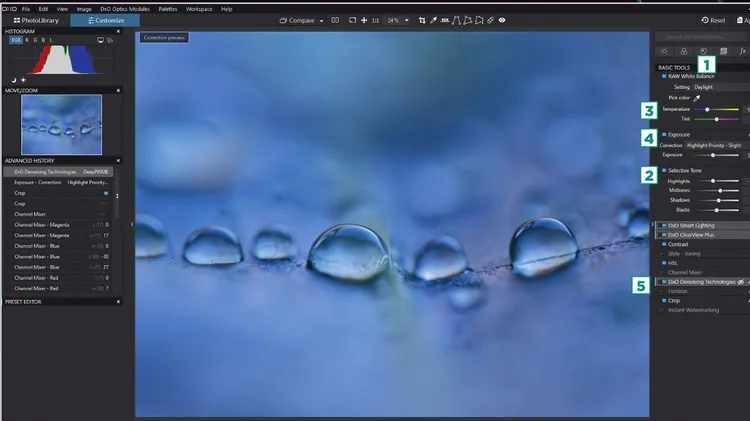Click the eye local adjustments icon

tap(502, 20)
